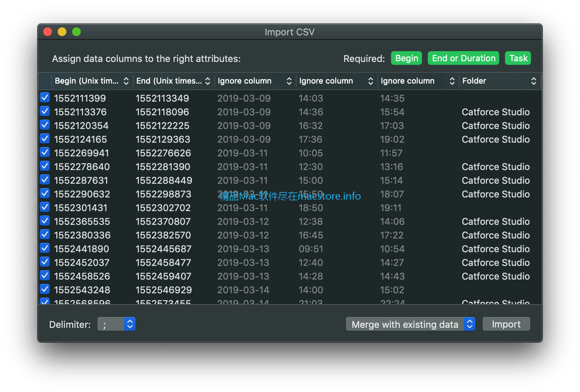
Task: Uncheck the row starting 1552111399
Action: pyautogui.click(x=45, y=98)
